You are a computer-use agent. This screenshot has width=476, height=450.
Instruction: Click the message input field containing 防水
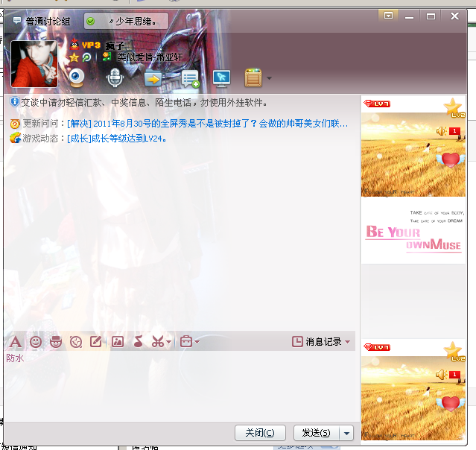180,385
